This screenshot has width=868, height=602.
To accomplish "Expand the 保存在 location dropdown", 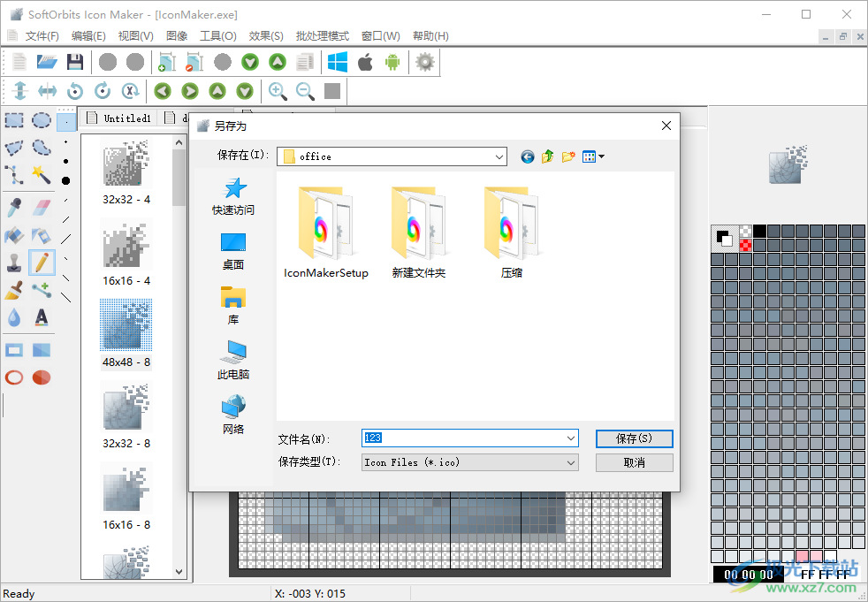I will (499, 156).
